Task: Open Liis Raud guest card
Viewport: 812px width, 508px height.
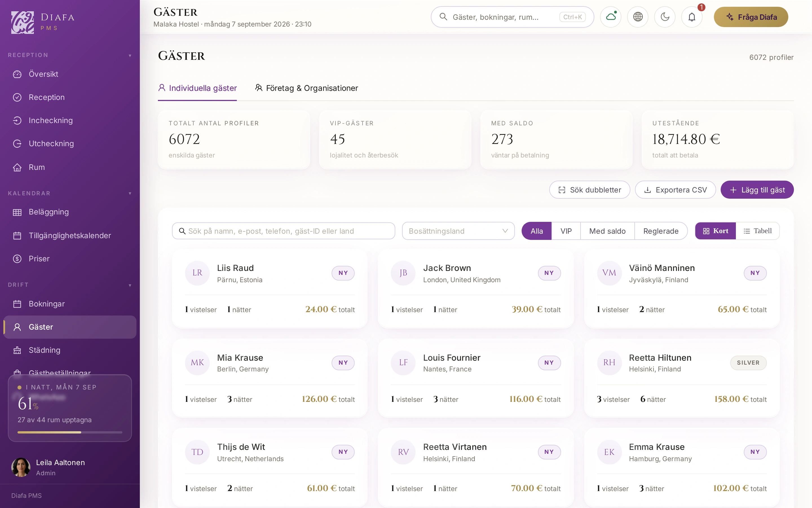Action: point(270,289)
